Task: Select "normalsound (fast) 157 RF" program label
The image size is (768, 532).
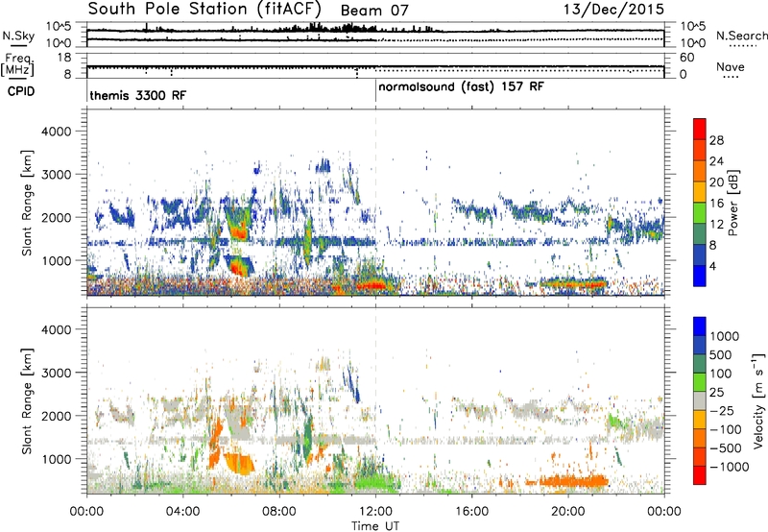Action: 461,87
